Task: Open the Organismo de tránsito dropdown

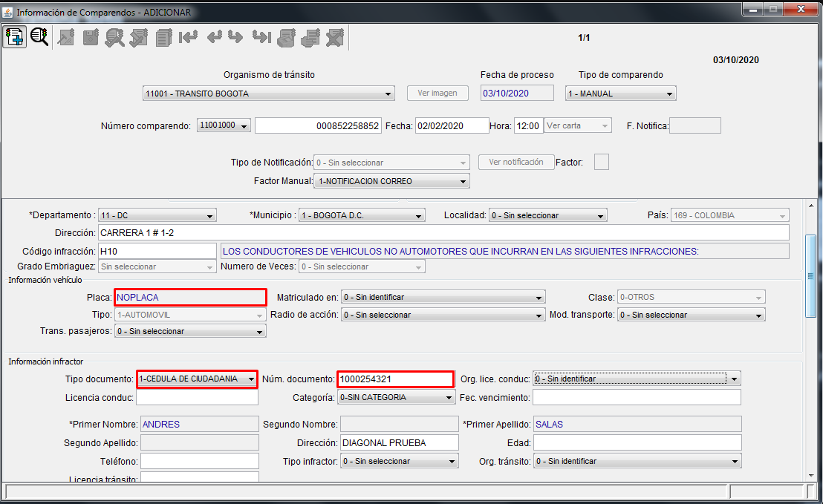Action: (x=388, y=94)
